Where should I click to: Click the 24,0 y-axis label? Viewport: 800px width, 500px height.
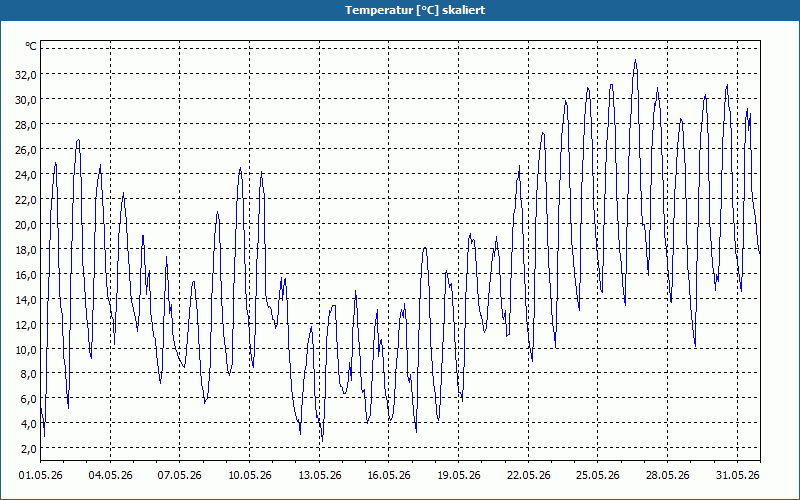click(x=26, y=174)
